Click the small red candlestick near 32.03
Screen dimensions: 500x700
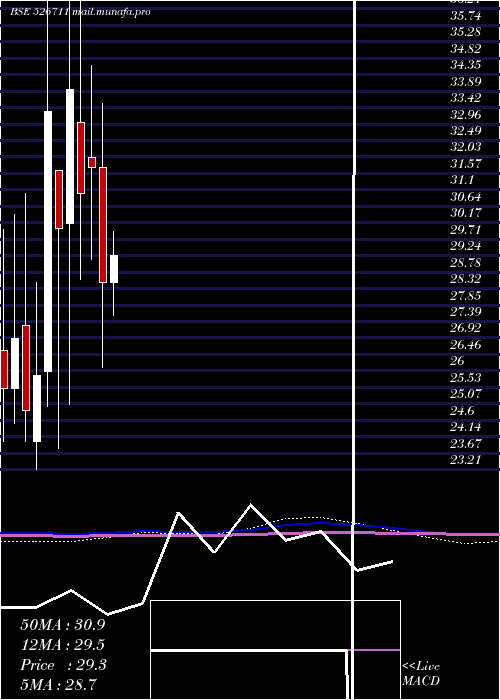(x=92, y=162)
